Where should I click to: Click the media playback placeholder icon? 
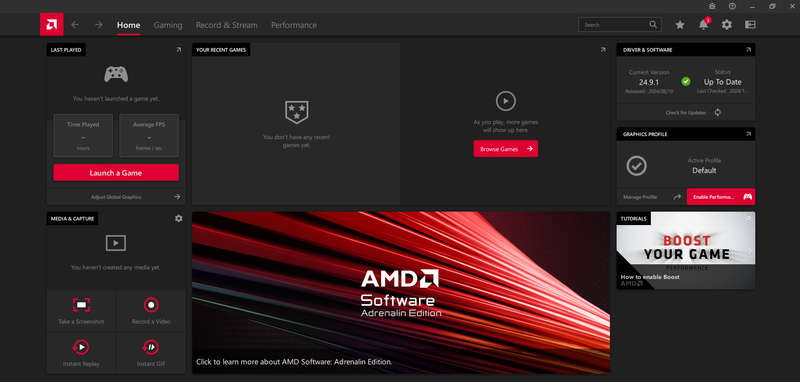tap(116, 243)
